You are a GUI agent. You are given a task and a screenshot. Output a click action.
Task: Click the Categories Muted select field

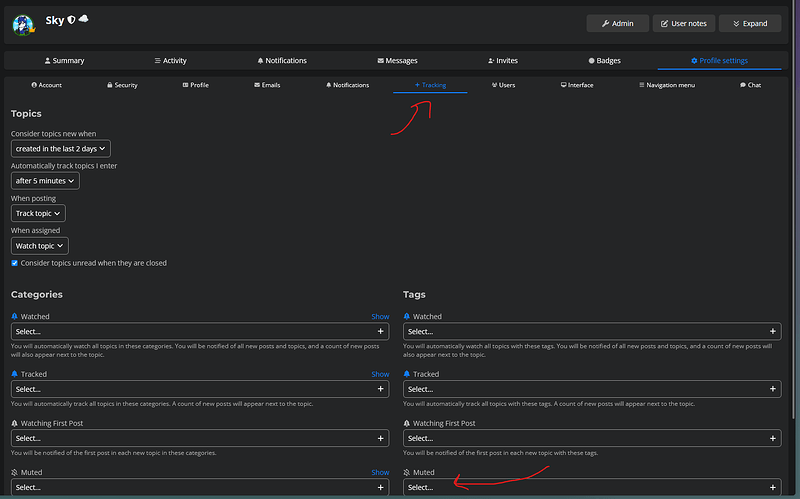click(x=200, y=487)
